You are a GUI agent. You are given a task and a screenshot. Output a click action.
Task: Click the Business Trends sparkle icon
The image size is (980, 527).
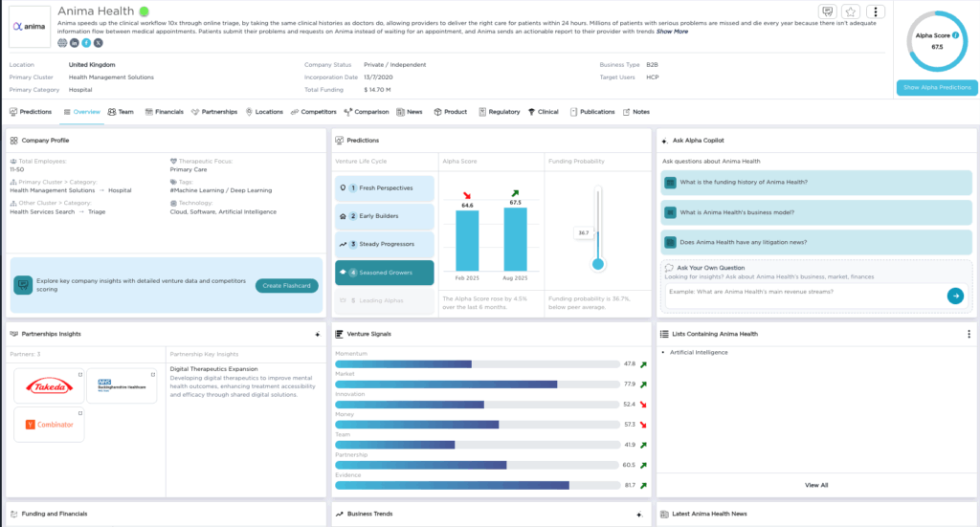tap(638, 515)
